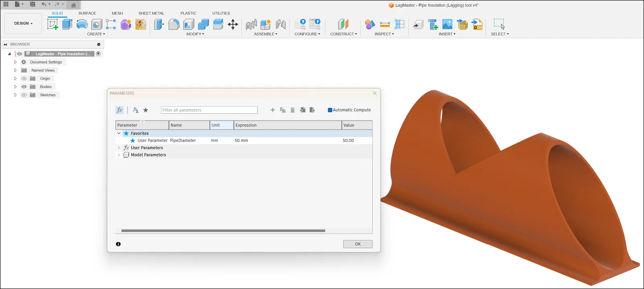The width and height of the screenshot is (644, 289).
Task: Start Create Sketch tool
Action: pyautogui.click(x=53, y=24)
